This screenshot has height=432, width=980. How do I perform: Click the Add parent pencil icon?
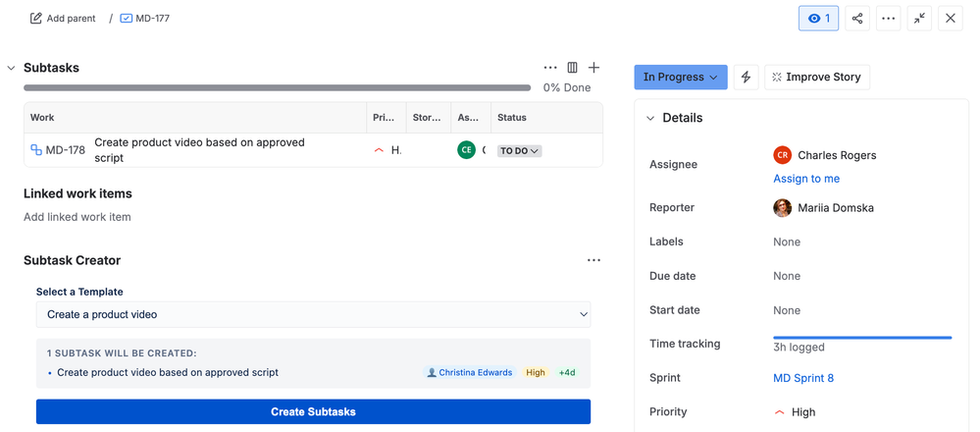[x=36, y=18]
